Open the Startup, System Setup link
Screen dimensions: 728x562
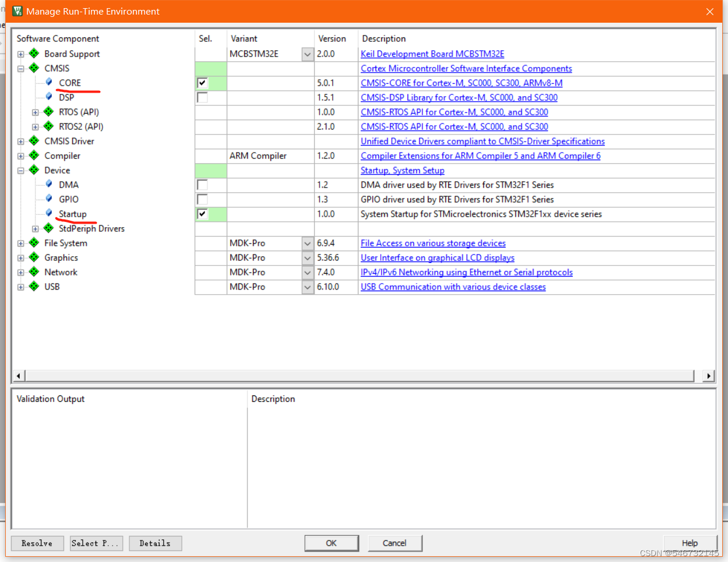pos(402,170)
